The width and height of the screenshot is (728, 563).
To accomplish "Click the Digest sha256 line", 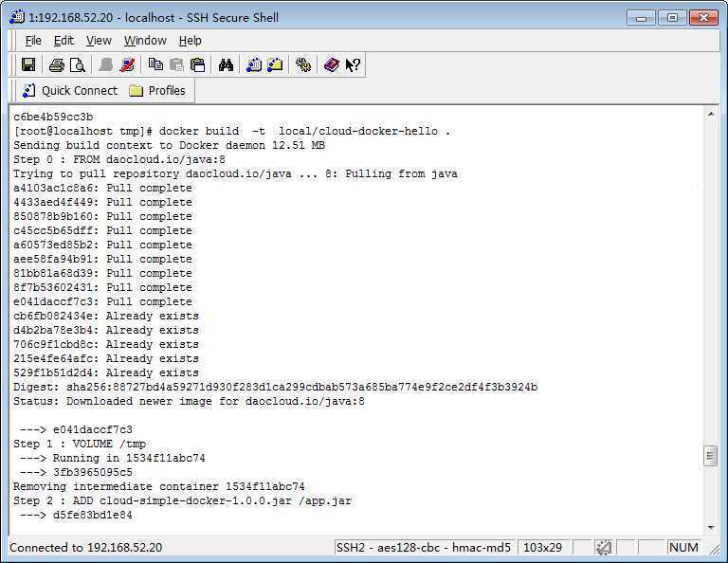I will pyautogui.click(x=275, y=387).
